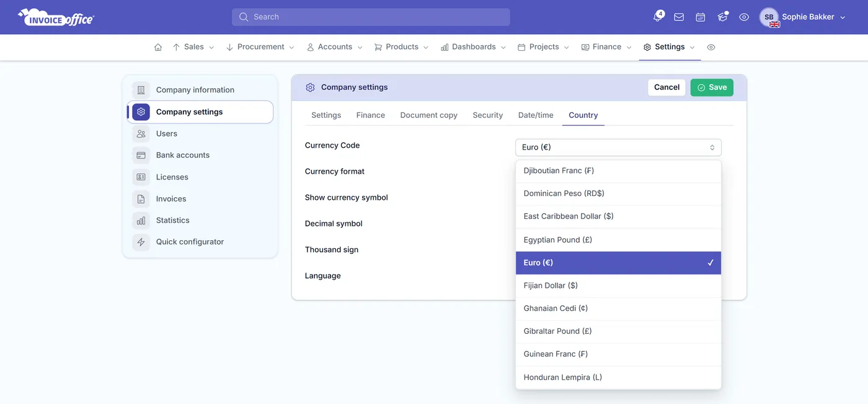Click the Users people icon
The height and width of the screenshot is (404, 868).
(141, 133)
